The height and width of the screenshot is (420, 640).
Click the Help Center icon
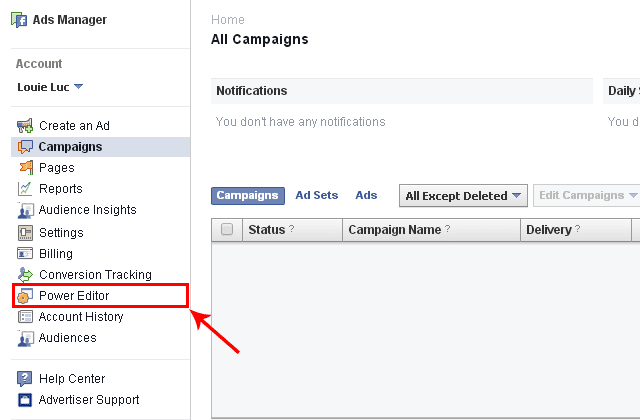click(26, 379)
